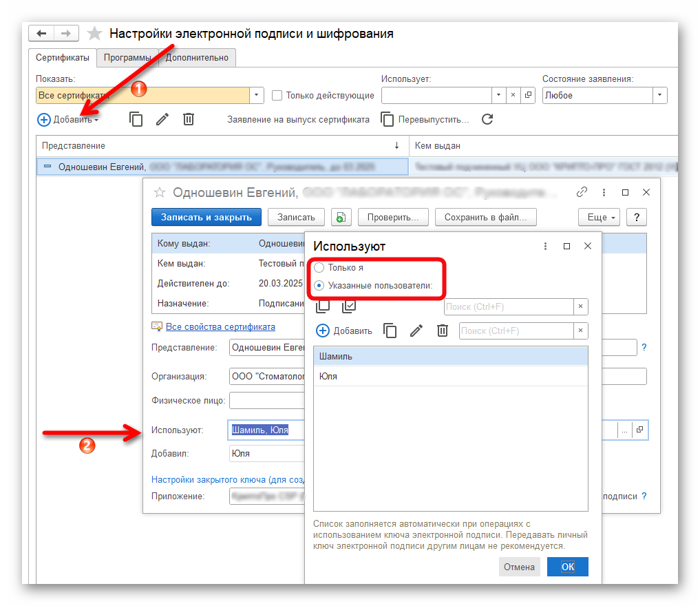This screenshot has width=700, height=606.
Task: Click the Организация input field
Action: (x=267, y=377)
